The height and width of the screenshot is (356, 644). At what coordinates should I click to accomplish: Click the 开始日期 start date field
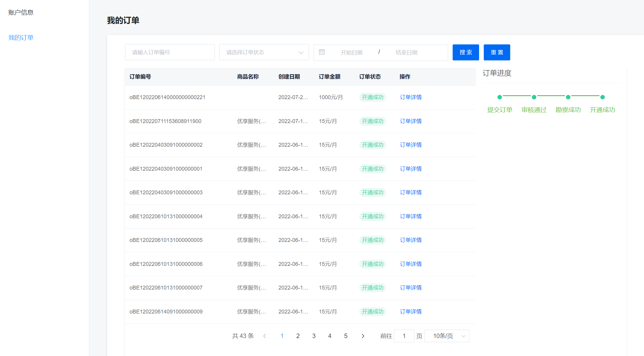point(351,52)
